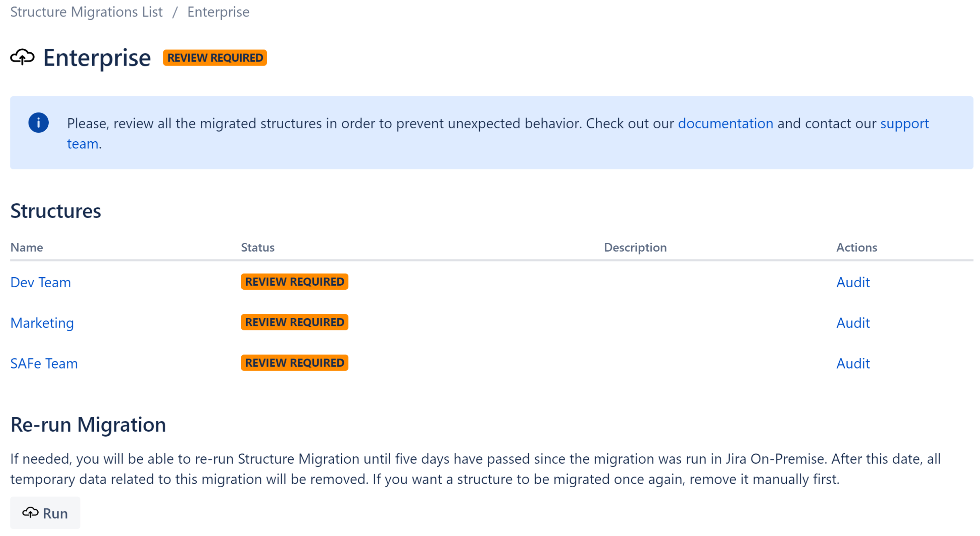The width and height of the screenshot is (980, 536).
Task: Click the cloud upload icon beside Enterprise title
Action: click(x=23, y=58)
